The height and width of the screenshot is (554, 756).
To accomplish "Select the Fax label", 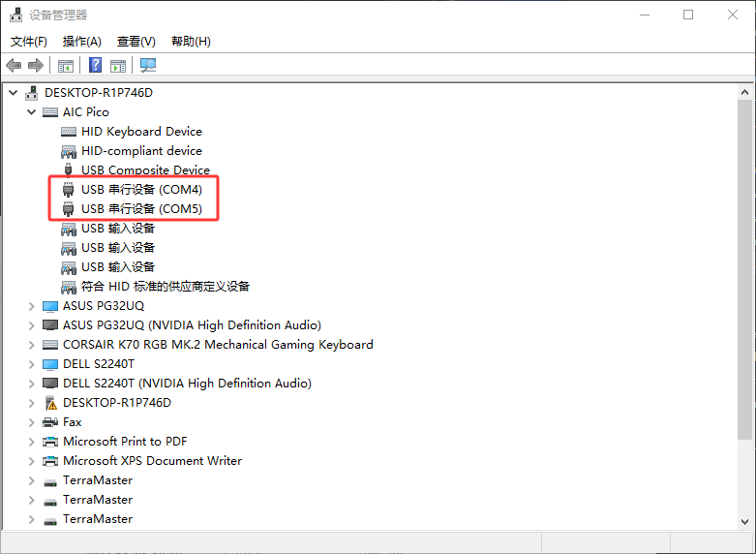I will (x=73, y=422).
